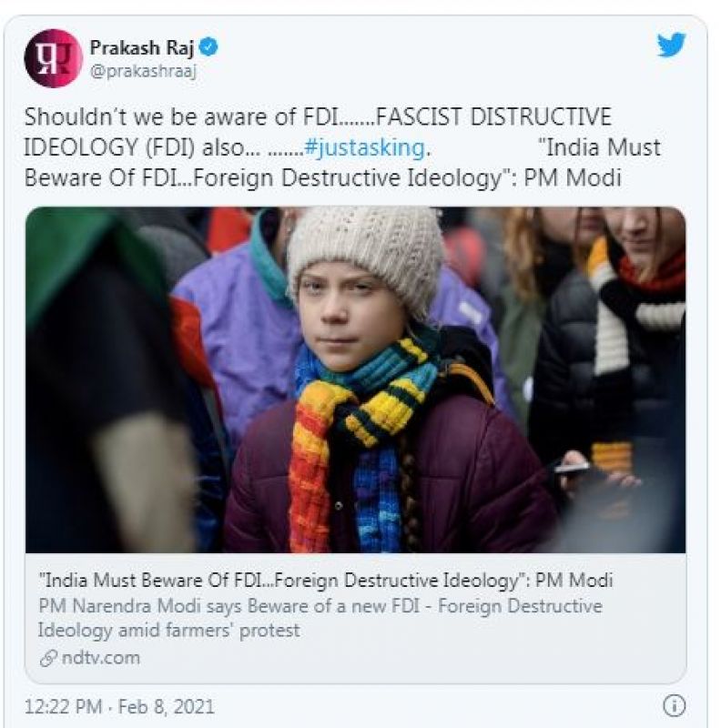Click the blue verified badge
Screen dimensions: 721x728
click(208, 47)
